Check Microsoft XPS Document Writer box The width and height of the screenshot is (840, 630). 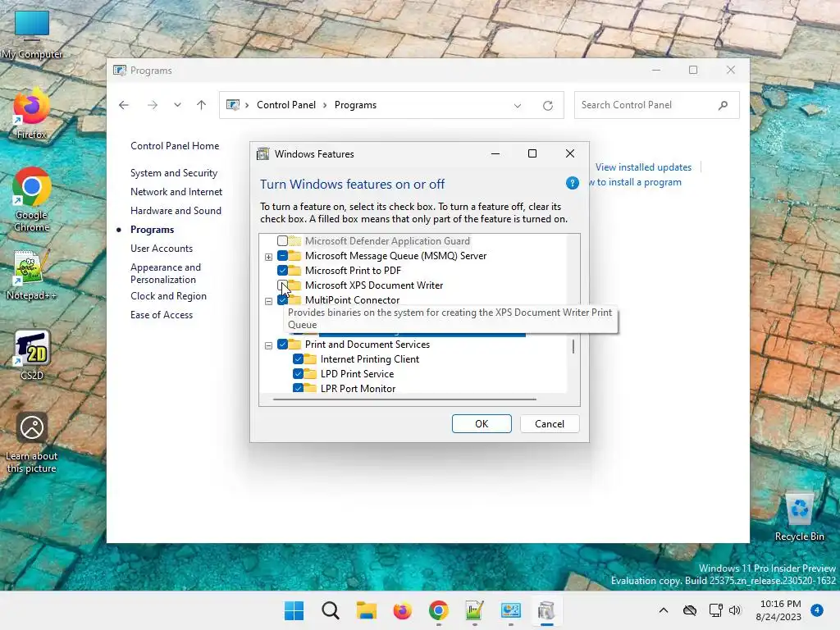pyautogui.click(x=282, y=285)
